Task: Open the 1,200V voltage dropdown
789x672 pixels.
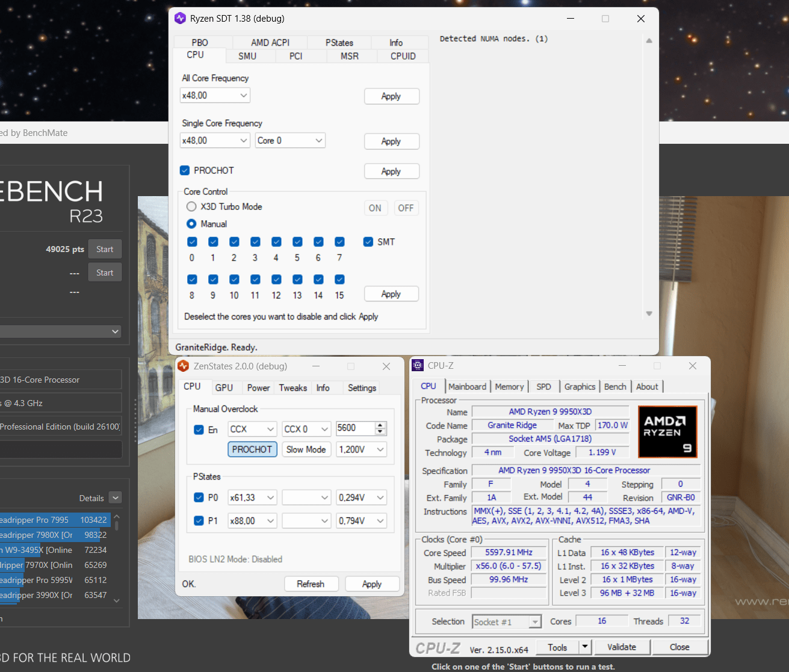Action: point(361,449)
